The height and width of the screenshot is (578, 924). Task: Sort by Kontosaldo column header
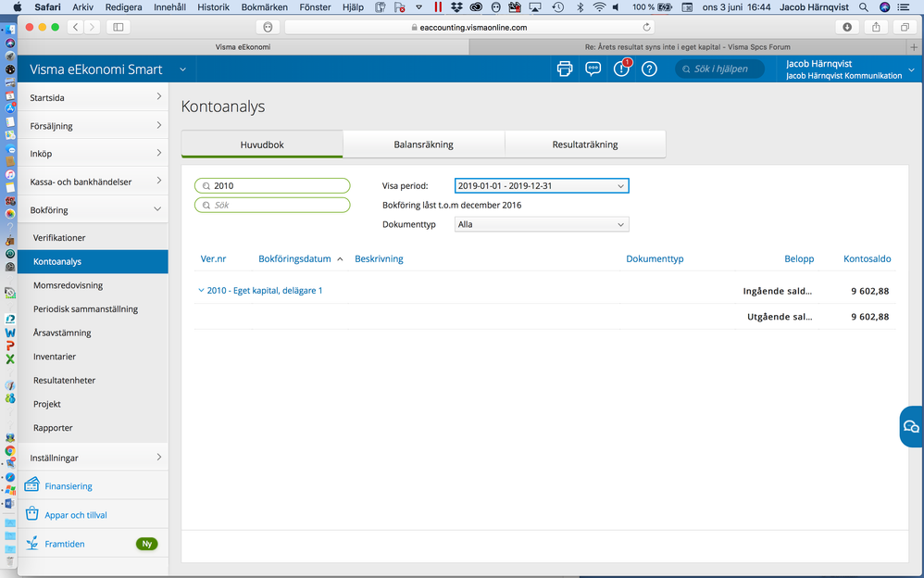point(867,258)
